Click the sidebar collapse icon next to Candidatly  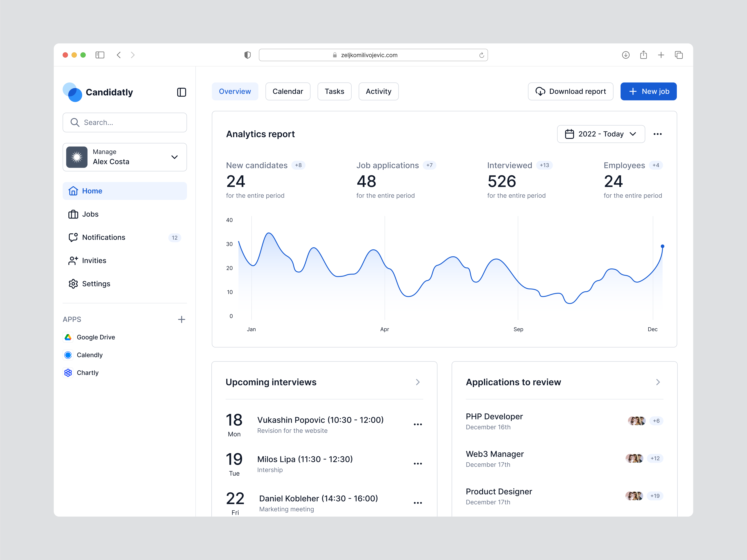point(182,92)
